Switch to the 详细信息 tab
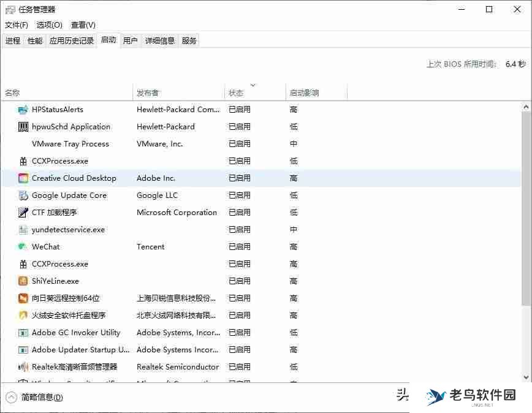The image size is (532, 413). pos(160,41)
